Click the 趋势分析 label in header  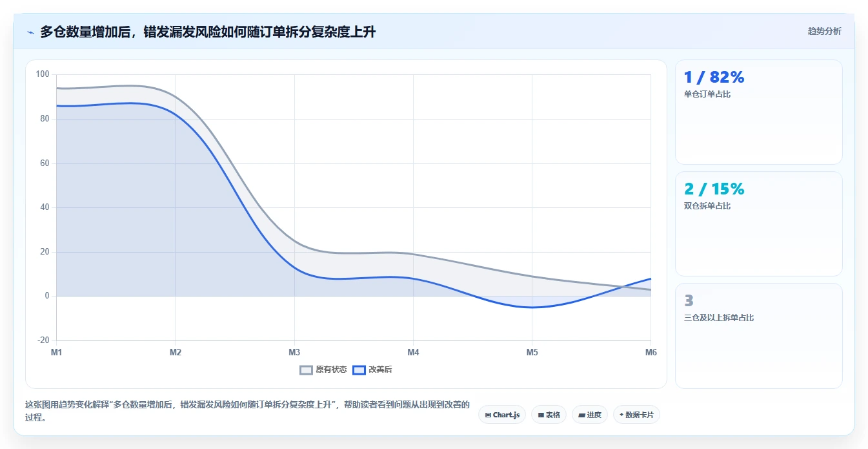(824, 31)
